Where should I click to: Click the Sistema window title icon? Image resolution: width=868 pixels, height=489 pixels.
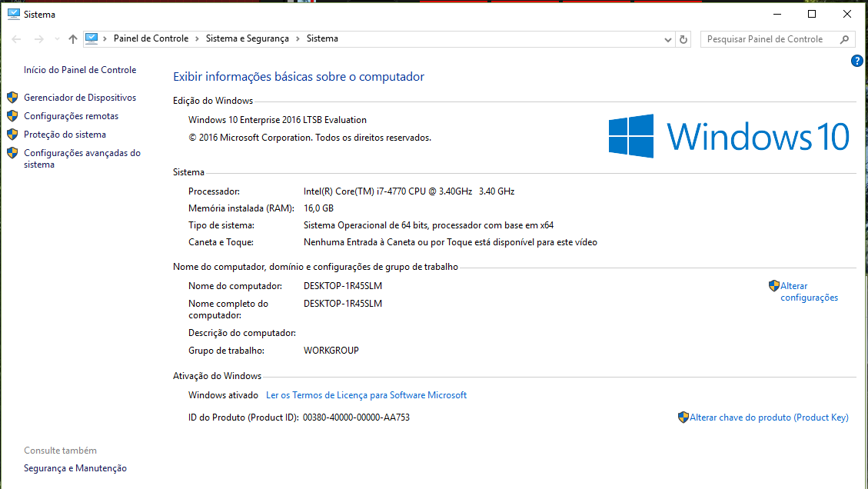click(14, 14)
